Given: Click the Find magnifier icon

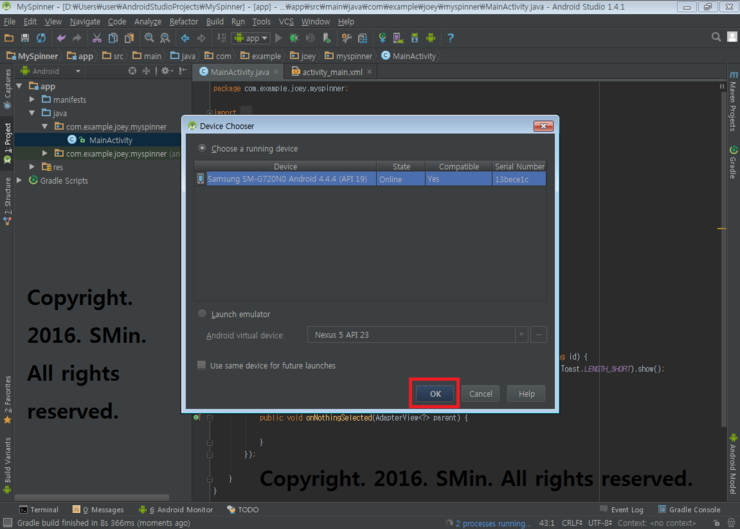Looking at the screenshot, I should [149, 38].
